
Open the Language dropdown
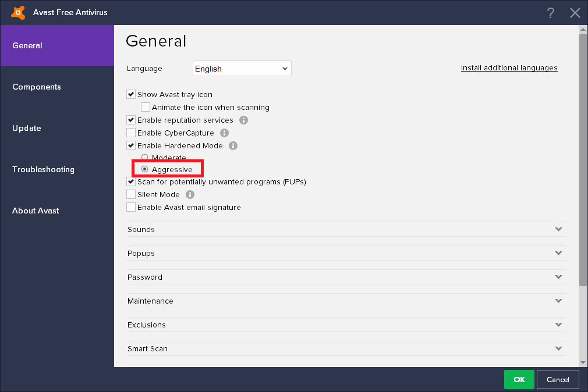click(x=242, y=69)
